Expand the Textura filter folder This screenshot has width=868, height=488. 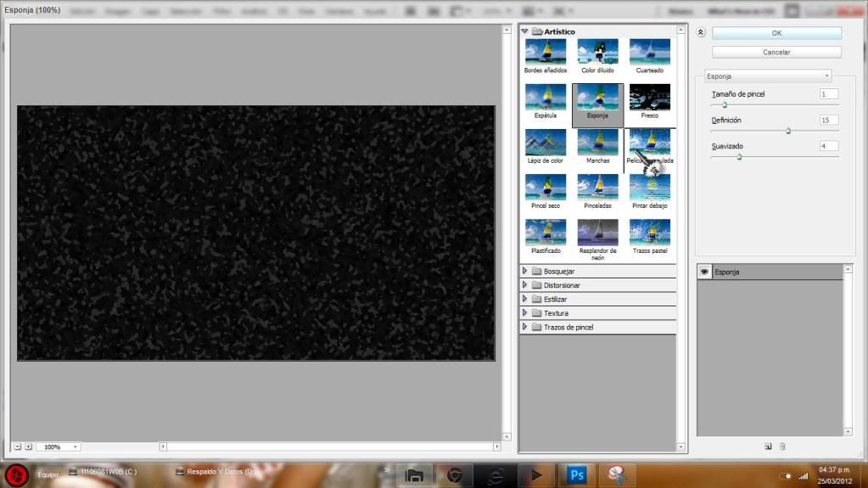524,312
